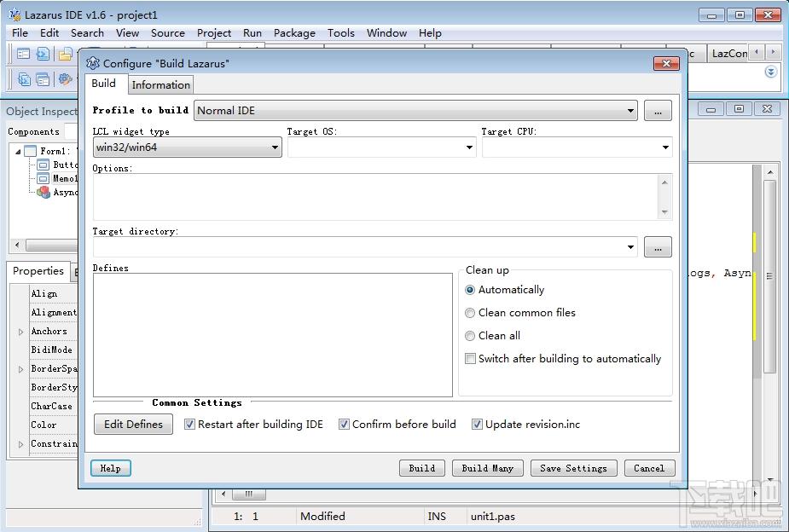789x532 pixels.
Task: Click the Options text area
Action: (374, 197)
